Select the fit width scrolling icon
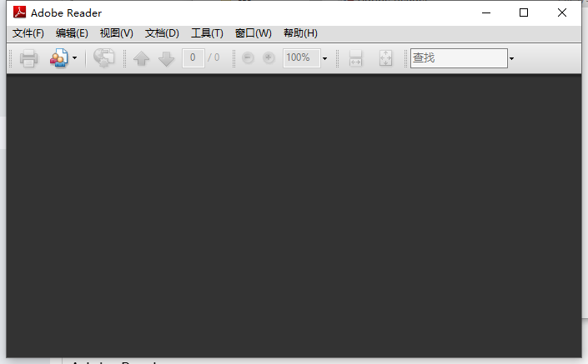 (x=355, y=58)
